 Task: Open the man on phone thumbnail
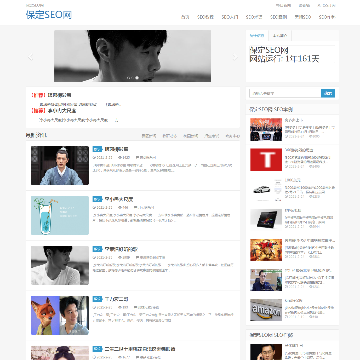pyautogui.click(x=266, y=352)
